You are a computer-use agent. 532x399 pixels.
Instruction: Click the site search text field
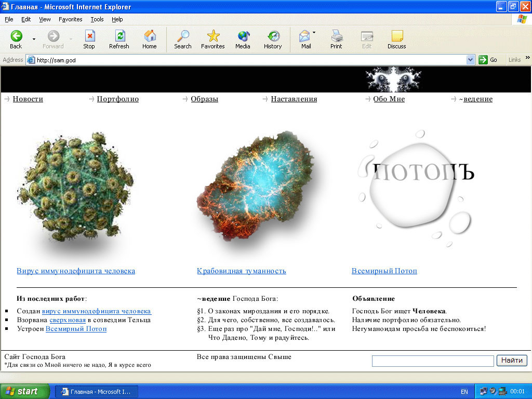point(433,361)
